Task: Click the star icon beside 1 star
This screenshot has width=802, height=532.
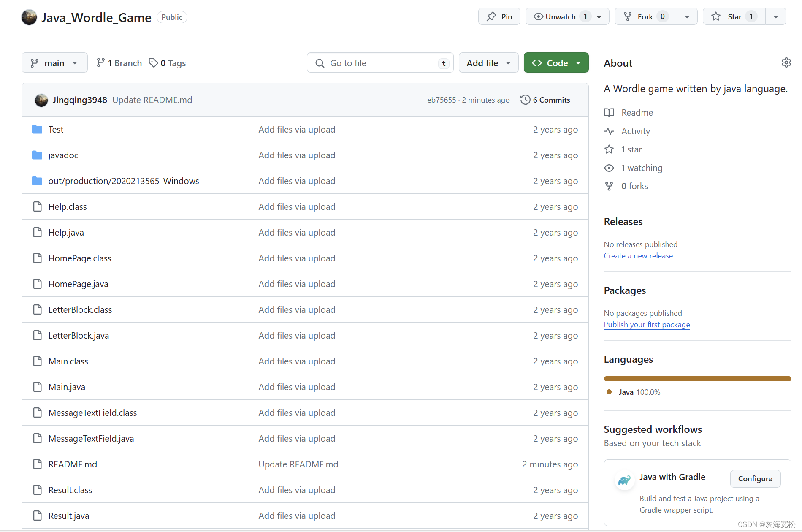Action: (x=609, y=149)
